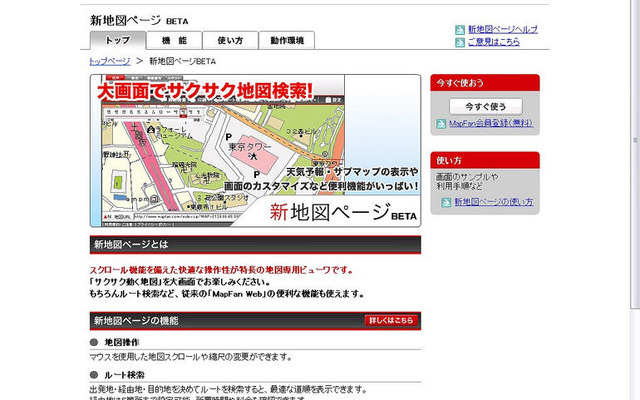Click the 新地図ページの機能 section header
The height and width of the screenshot is (400, 640).
coord(256,321)
